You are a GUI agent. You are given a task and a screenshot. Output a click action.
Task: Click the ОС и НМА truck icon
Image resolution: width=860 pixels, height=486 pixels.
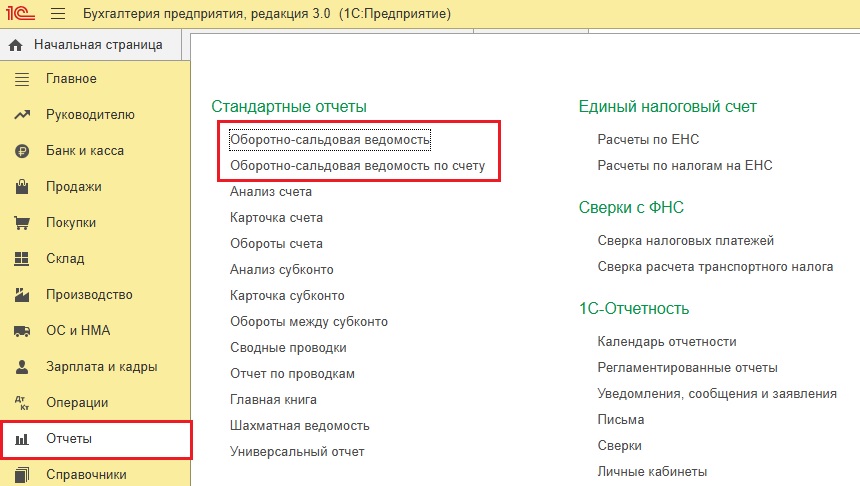(22, 331)
